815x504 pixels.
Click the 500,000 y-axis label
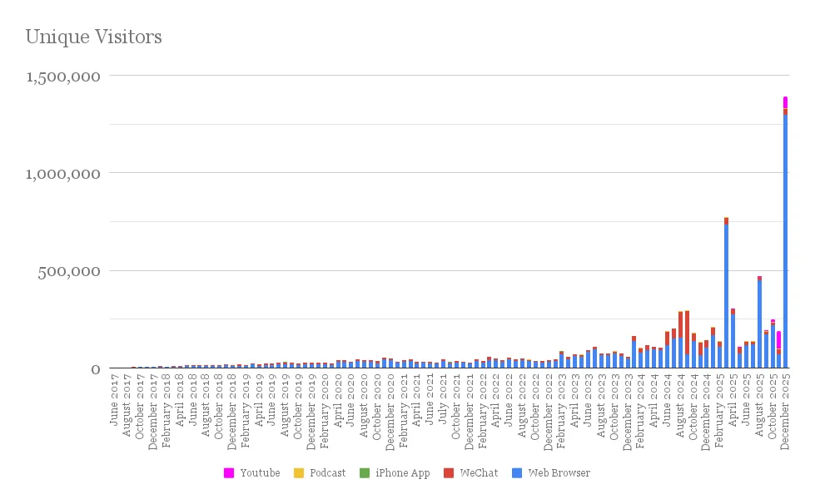point(73,271)
